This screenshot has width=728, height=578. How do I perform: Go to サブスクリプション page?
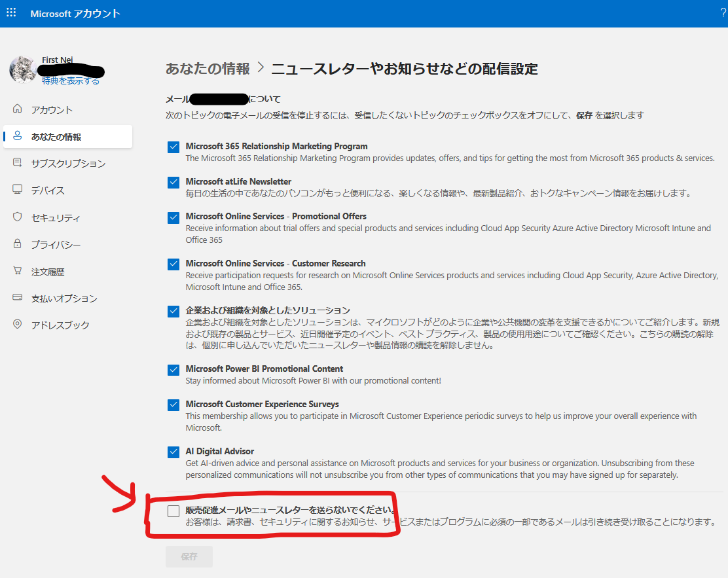[x=68, y=164]
